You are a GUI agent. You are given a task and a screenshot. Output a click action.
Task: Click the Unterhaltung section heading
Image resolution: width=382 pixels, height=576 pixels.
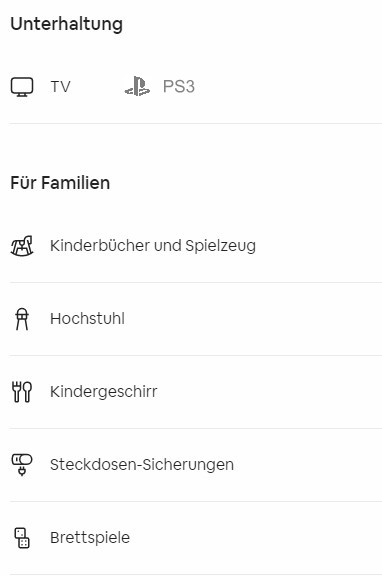tap(66, 24)
